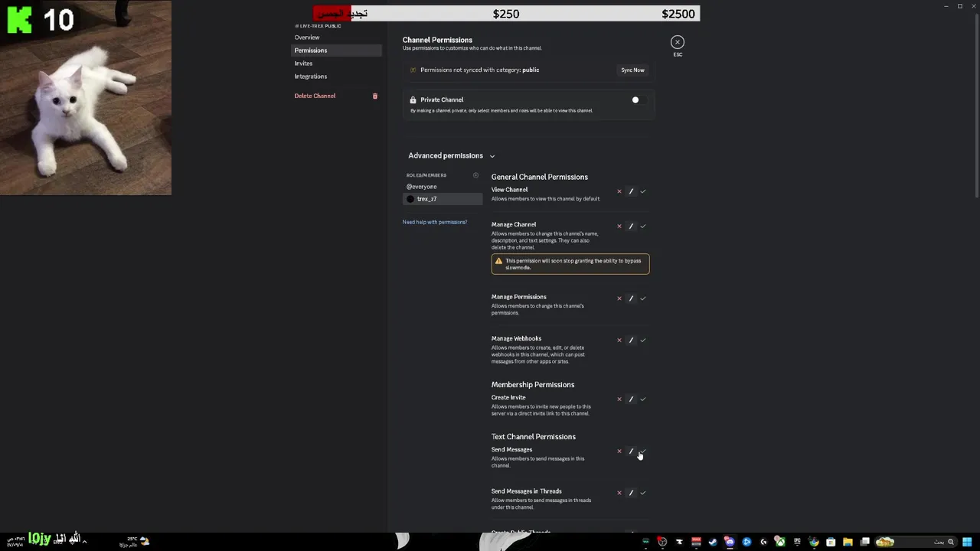
Task: Open the weather widget on taskbar
Action: (134, 542)
